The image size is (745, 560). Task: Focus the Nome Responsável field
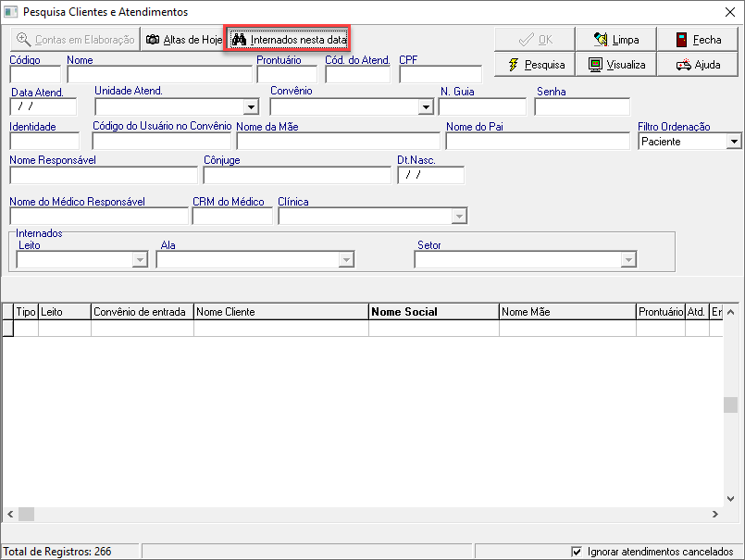[104, 176]
